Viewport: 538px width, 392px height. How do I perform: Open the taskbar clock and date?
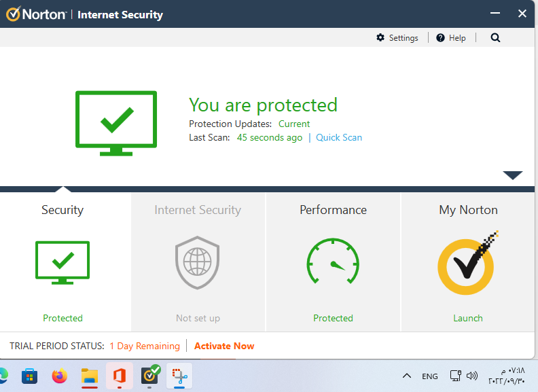(x=507, y=376)
